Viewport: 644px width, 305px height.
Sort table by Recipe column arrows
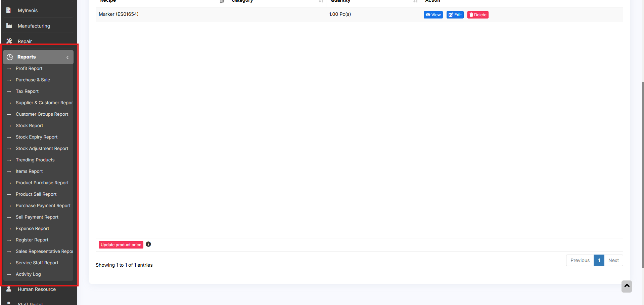222,1
